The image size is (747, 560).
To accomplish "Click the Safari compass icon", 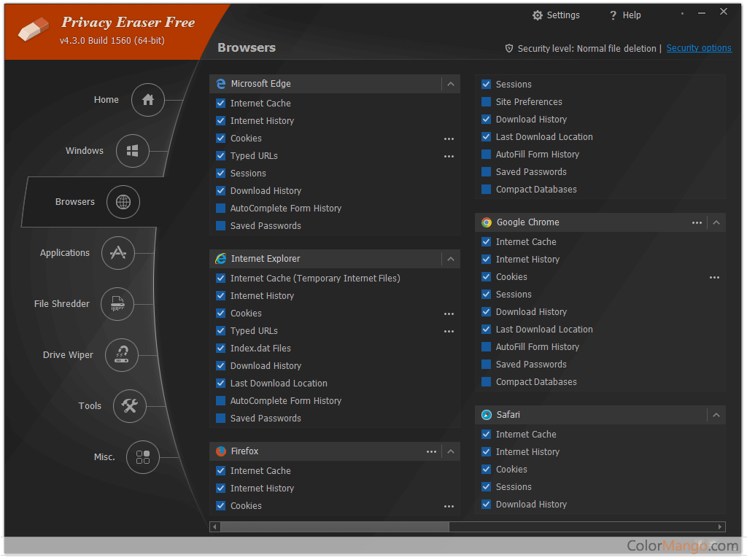I will point(486,415).
